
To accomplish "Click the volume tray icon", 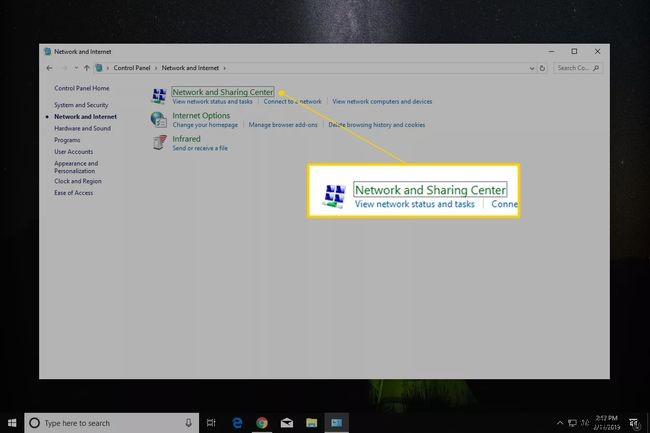I will [x=585, y=423].
